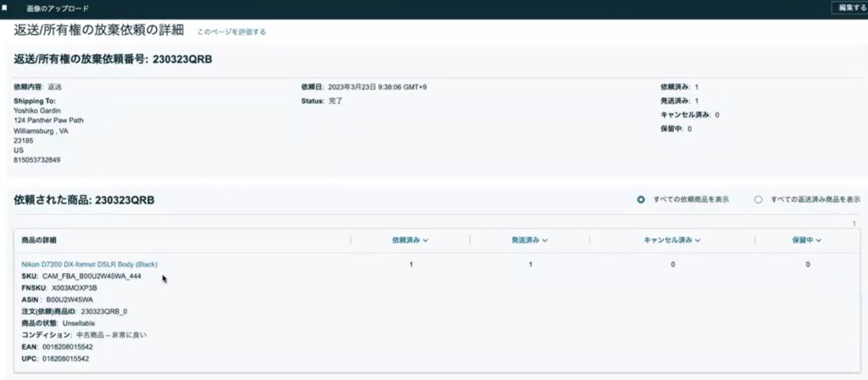
Task: Select the すべての依頼商品を表示 radio button
Action: [641, 200]
